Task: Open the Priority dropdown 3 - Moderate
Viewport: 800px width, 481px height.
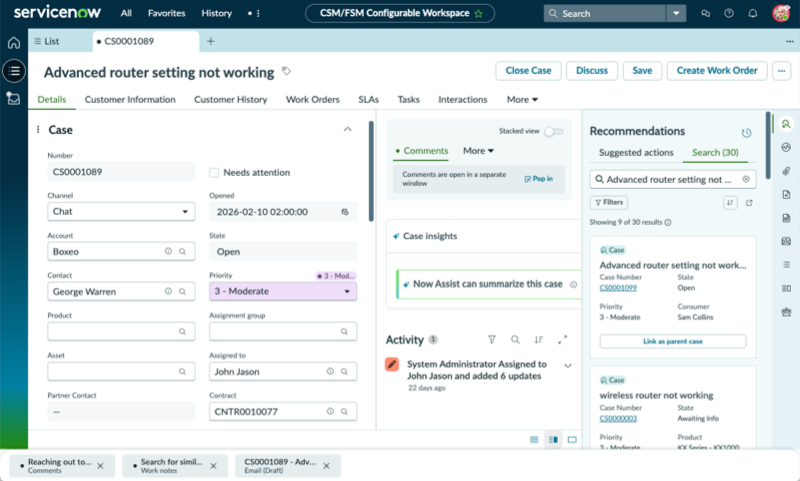Action: click(x=283, y=291)
